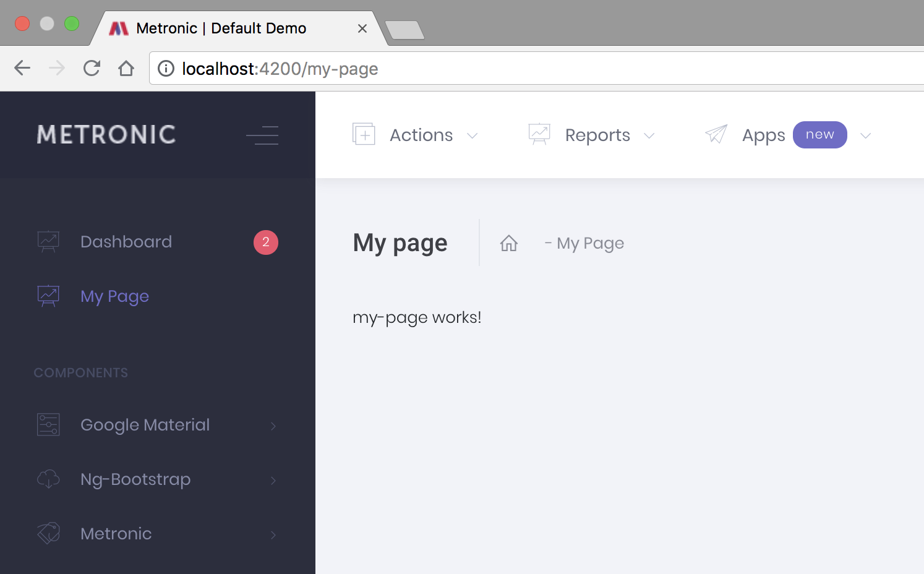Click the My Page sidebar icon
Screen dimensions: 924x574
pyautogui.click(x=48, y=296)
